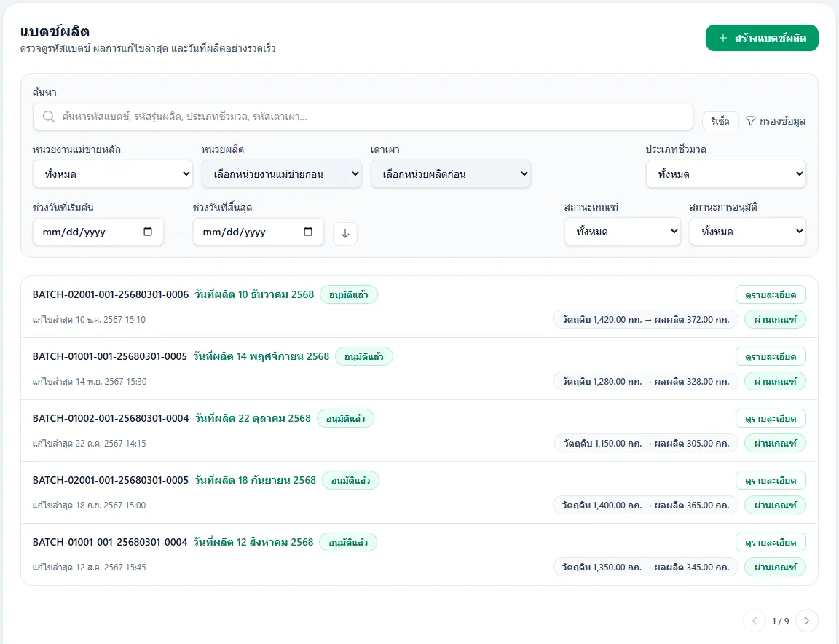This screenshot has height=644, width=839.
Task: Click batch code BATCH-02001-001-25680301-0006
Action: 111,294
